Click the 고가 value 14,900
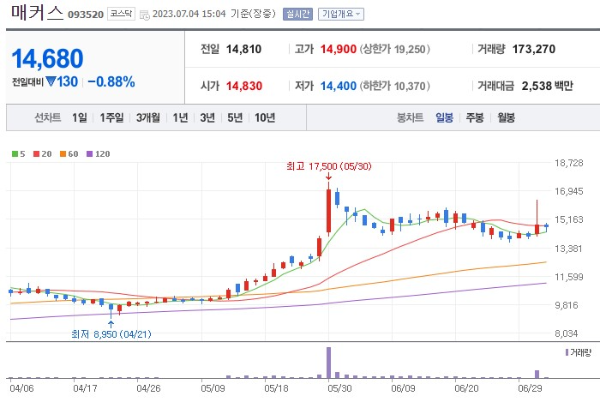The height and width of the screenshot is (407, 600). tap(338, 49)
